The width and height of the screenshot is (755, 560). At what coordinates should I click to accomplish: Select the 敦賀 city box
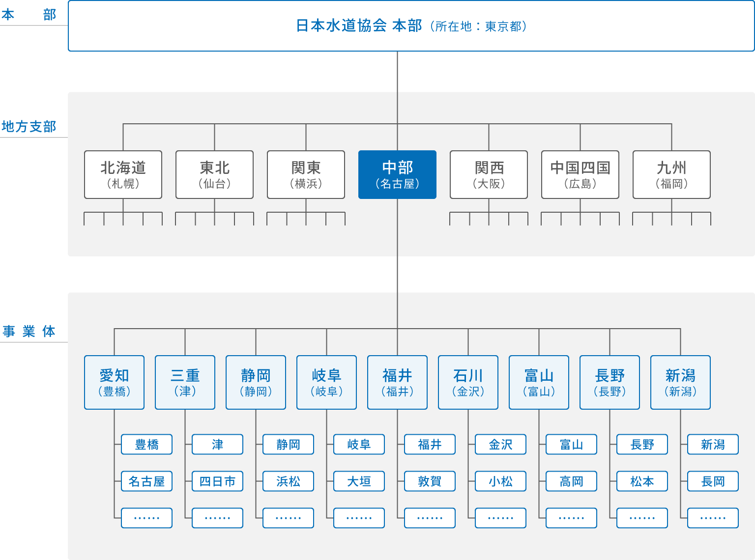click(430, 481)
